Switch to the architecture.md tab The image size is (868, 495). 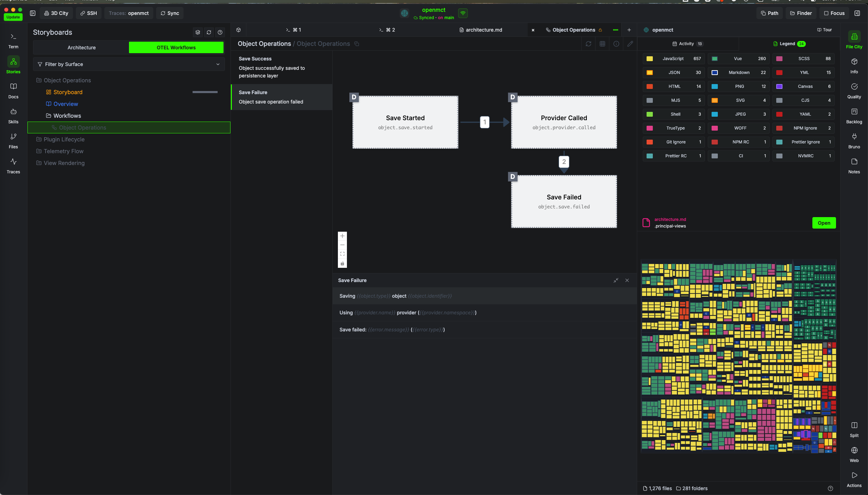[484, 30]
